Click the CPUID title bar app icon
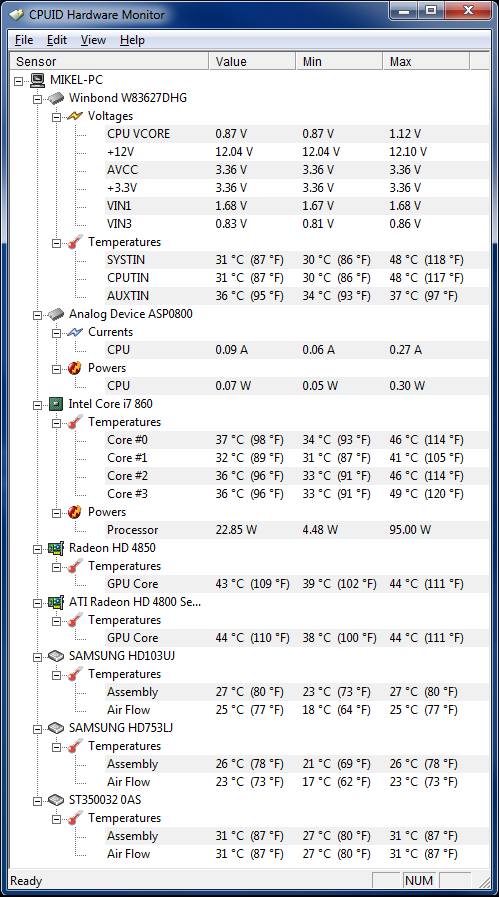Image resolution: width=499 pixels, height=897 pixels. (x=17, y=14)
